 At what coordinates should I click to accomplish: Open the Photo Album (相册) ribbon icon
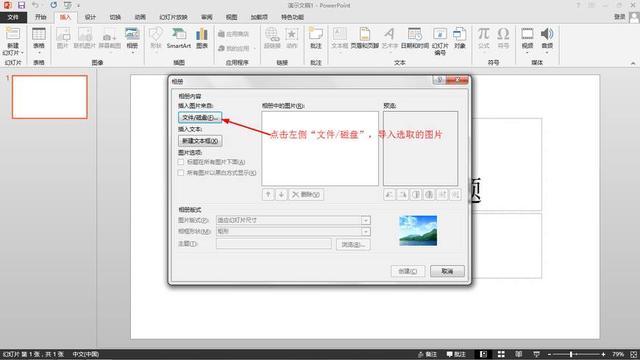point(132,39)
